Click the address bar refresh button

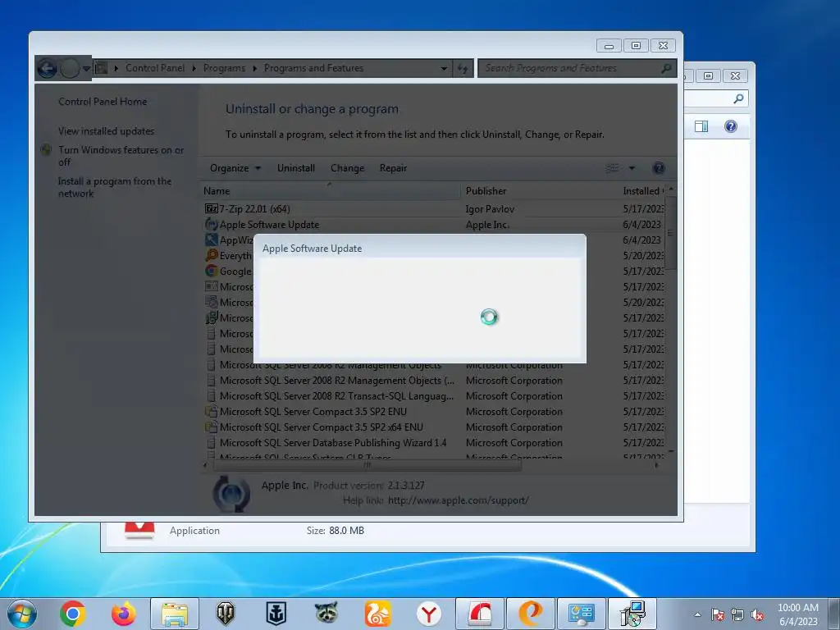click(463, 69)
